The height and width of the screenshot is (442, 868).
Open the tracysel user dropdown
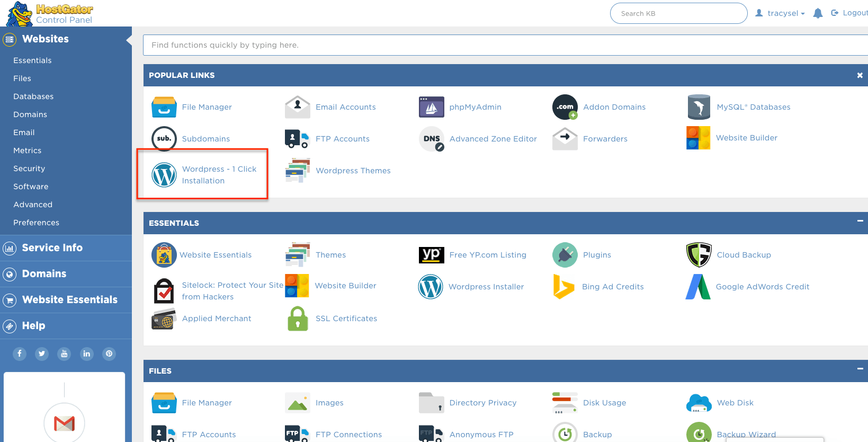[x=780, y=13]
